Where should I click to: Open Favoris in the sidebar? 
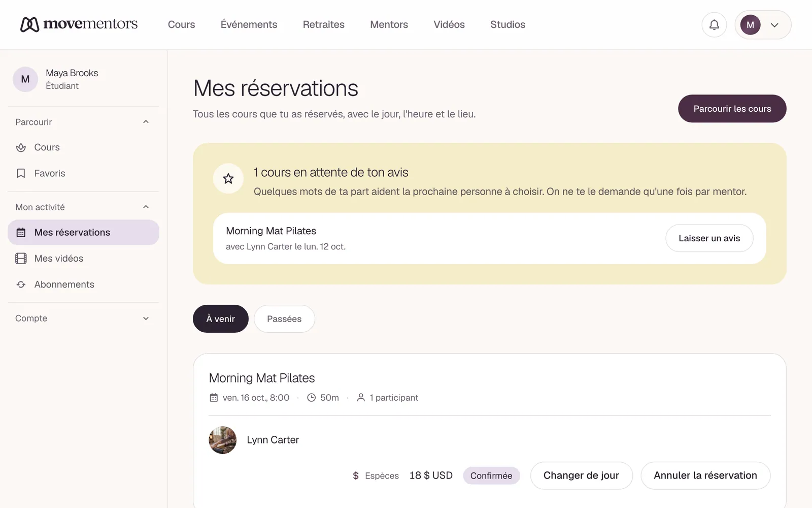(83, 173)
